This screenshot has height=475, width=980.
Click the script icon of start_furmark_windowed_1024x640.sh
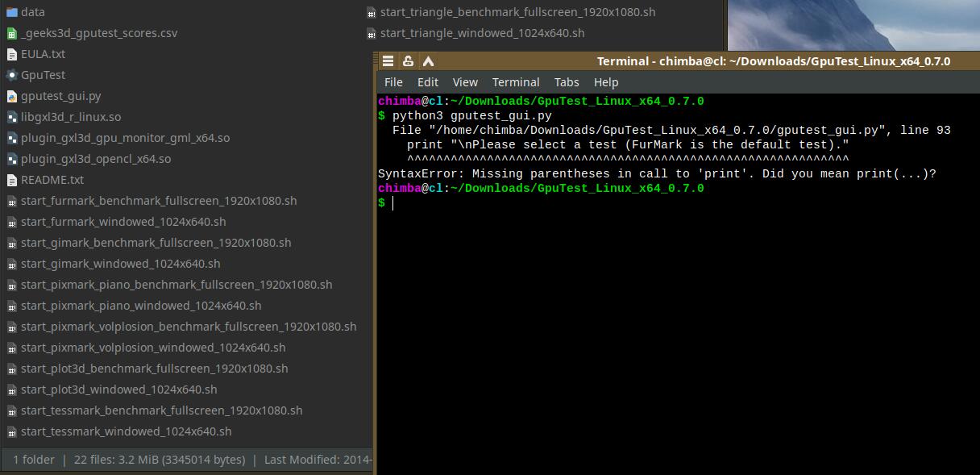11,222
